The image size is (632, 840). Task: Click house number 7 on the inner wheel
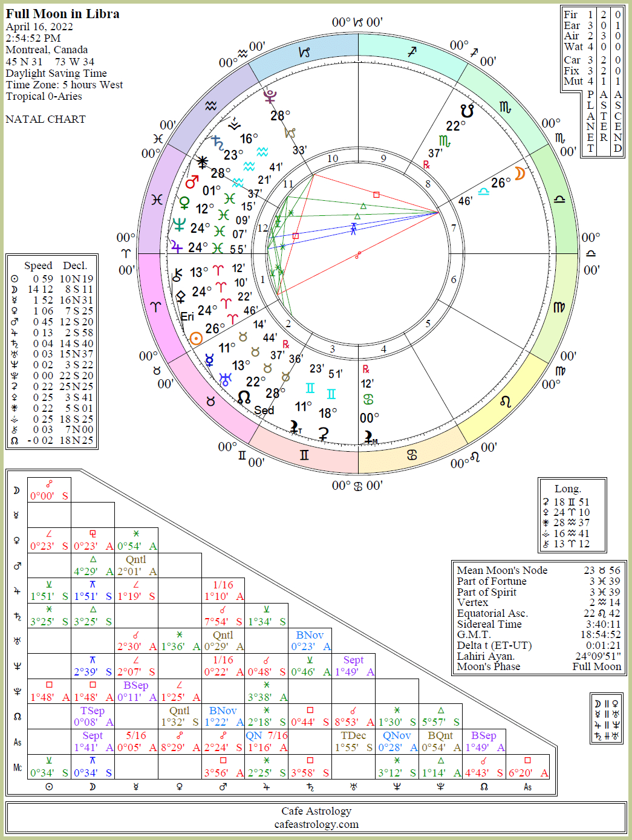[454, 228]
